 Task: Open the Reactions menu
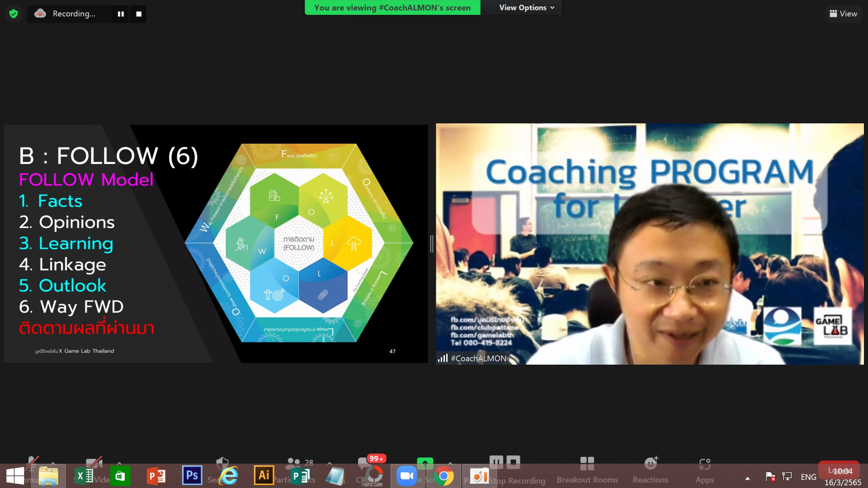tap(651, 470)
